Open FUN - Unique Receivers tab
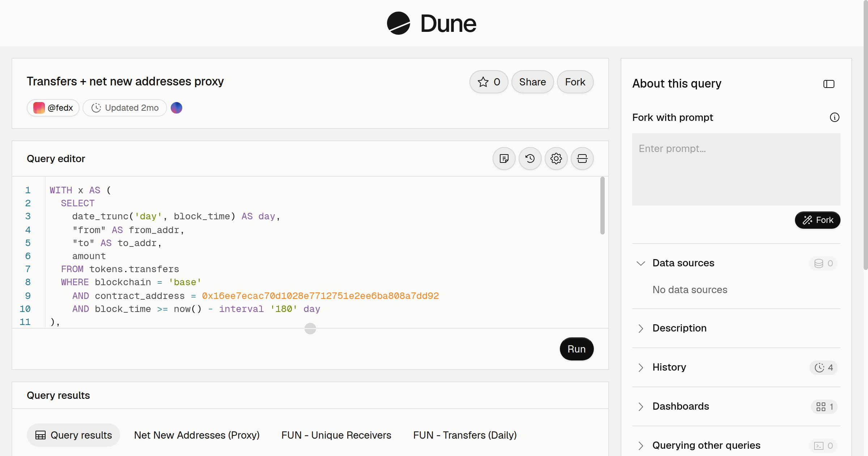The width and height of the screenshot is (868, 456). (x=336, y=435)
